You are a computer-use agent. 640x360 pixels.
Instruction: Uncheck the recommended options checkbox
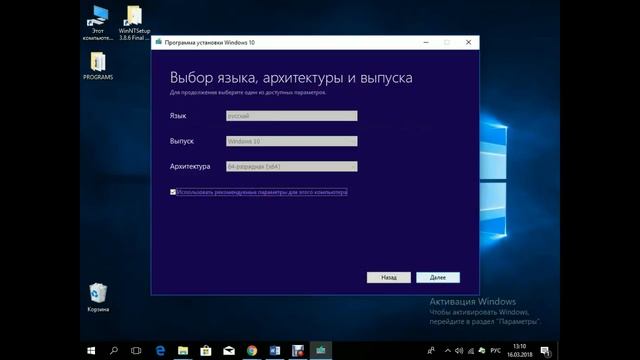tap(173, 192)
